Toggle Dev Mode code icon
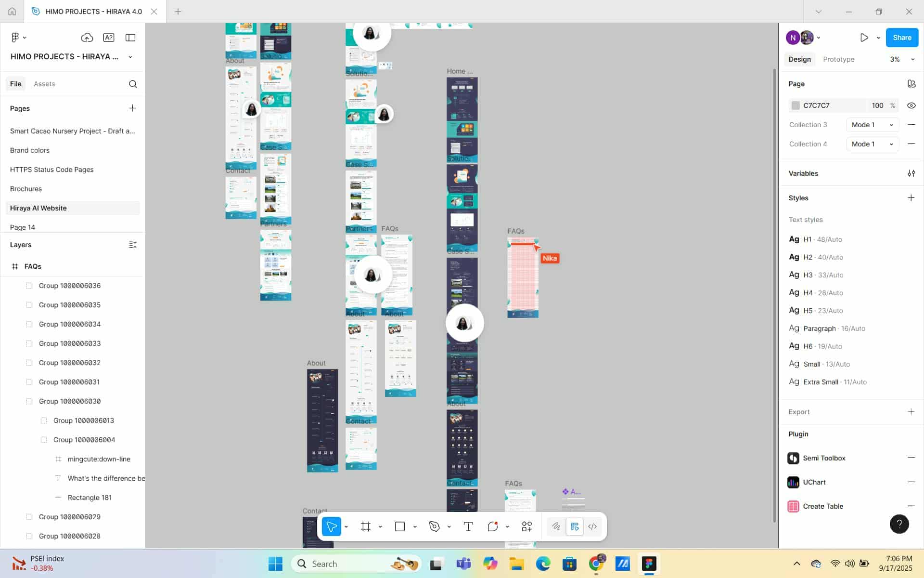Viewport: 924px width, 578px height. coord(592,526)
